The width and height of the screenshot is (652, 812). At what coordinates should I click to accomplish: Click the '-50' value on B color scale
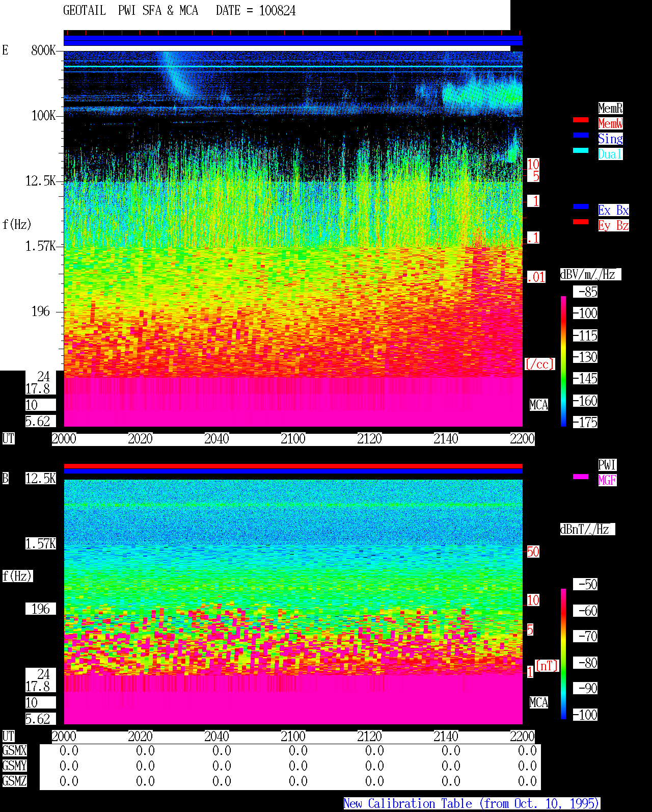coord(585,584)
